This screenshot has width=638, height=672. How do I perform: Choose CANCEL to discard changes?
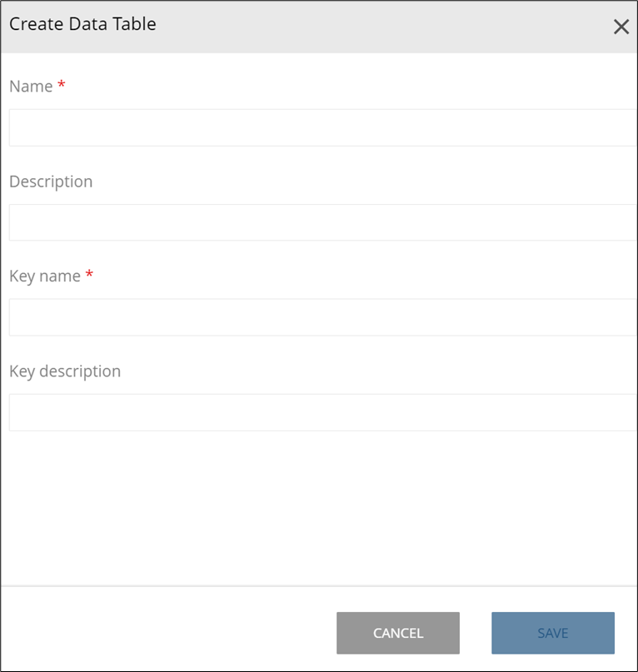click(x=397, y=633)
